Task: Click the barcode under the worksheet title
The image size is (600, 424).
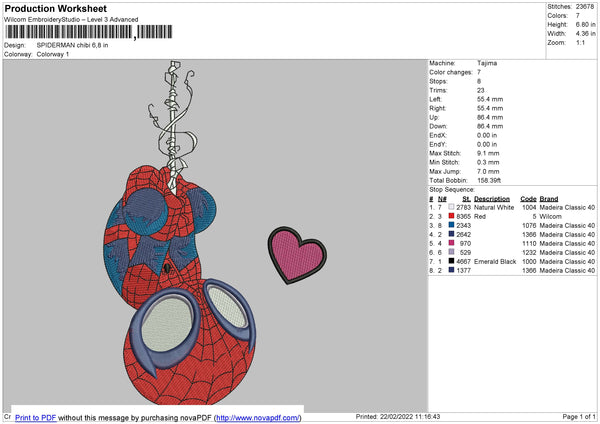Action: tap(88, 32)
